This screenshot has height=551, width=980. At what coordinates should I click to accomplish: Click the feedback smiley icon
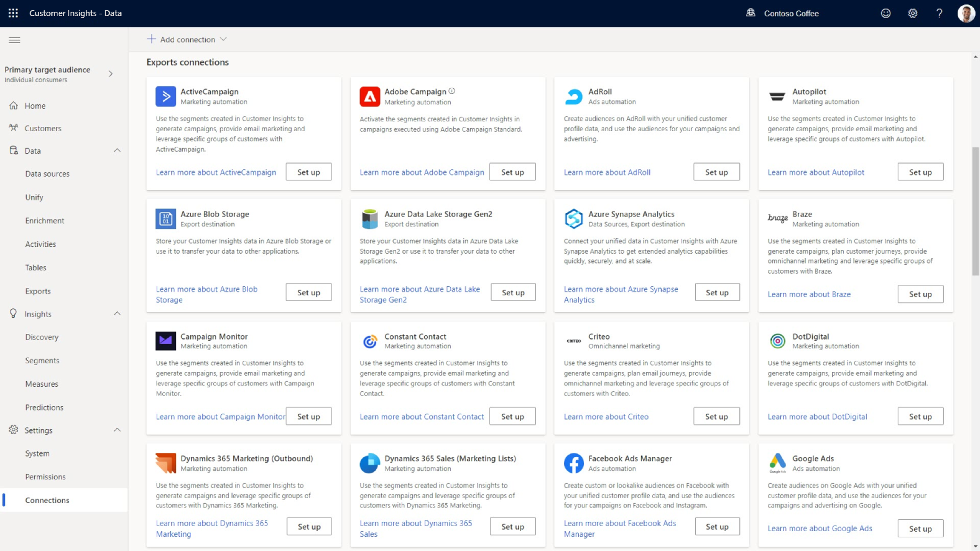[886, 13]
